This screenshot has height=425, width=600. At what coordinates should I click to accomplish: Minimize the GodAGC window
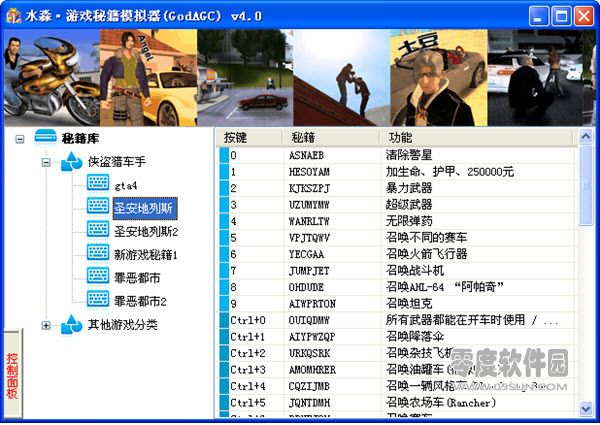coord(539,16)
